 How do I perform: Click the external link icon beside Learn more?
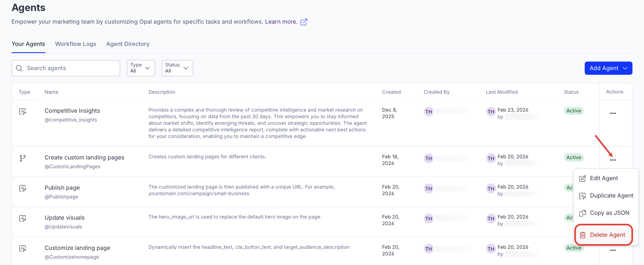(x=304, y=22)
